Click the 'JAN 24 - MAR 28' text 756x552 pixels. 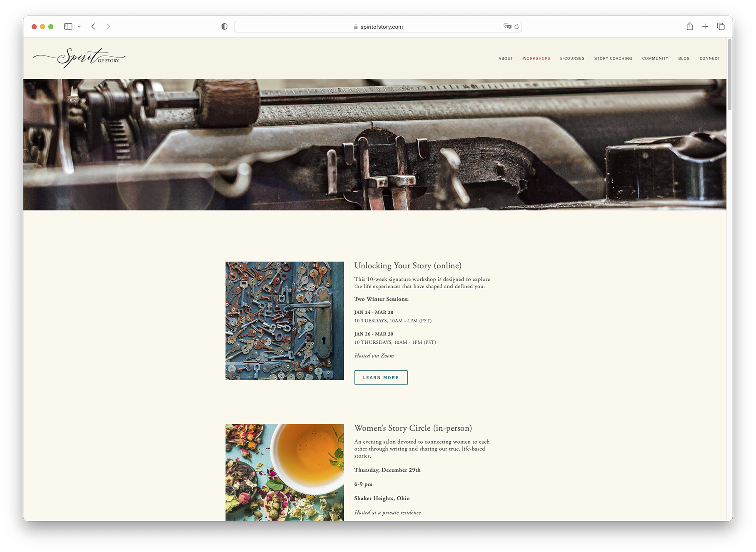374,312
